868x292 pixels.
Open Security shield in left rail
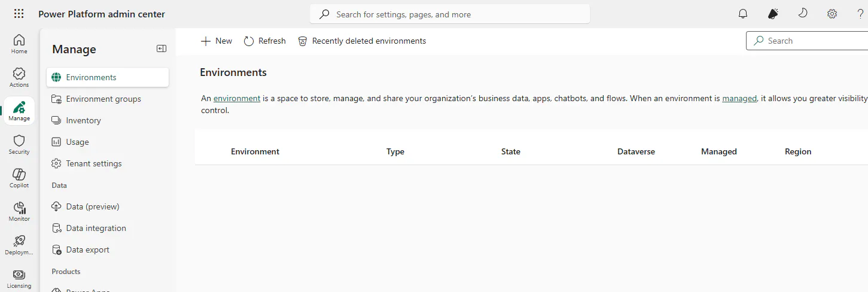pyautogui.click(x=19, y=144)
